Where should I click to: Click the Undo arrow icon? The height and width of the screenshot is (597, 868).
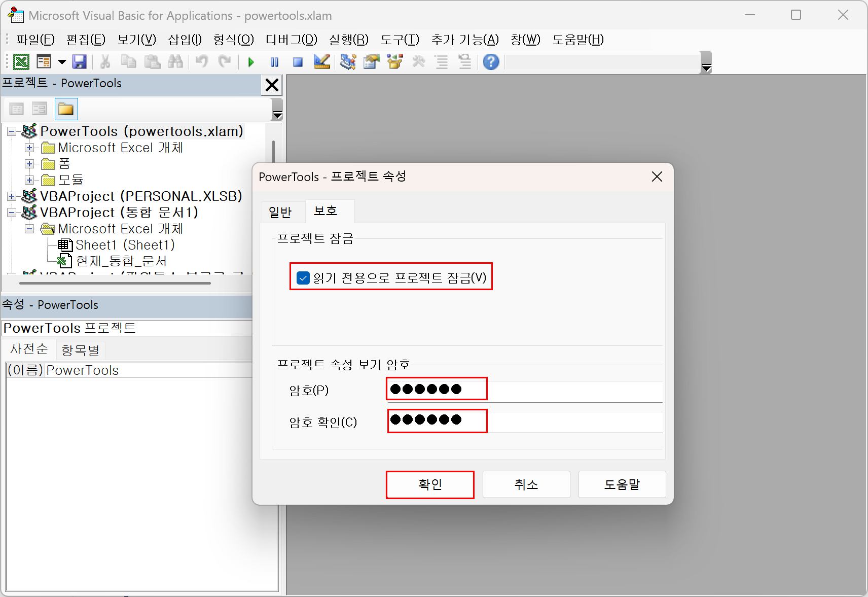pyautogui.click(x=202, y=62)
